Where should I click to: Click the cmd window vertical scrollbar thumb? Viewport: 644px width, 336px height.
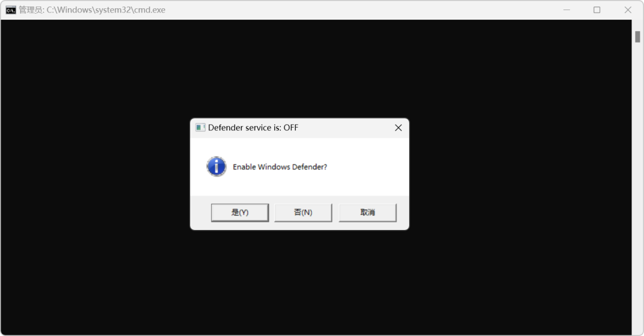coord(637,37)
